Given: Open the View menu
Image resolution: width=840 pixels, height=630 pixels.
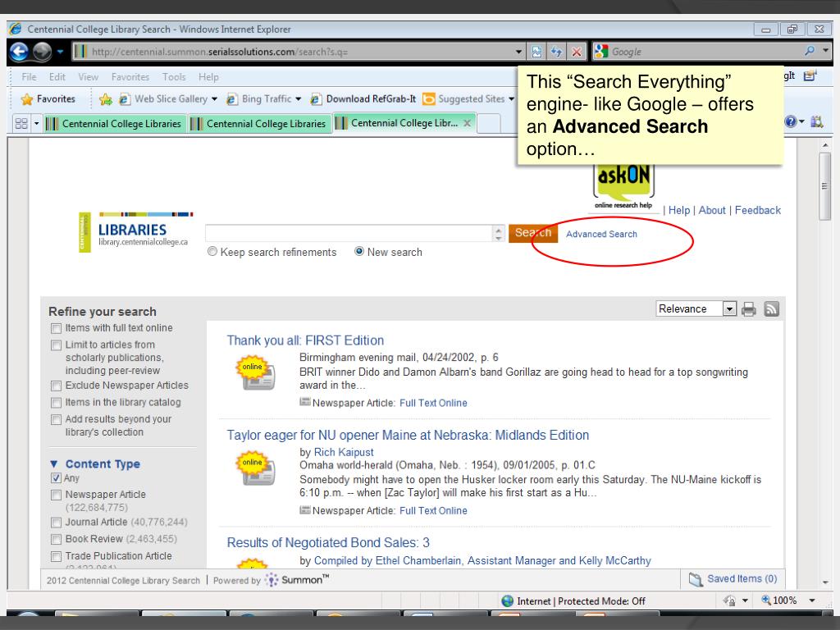Looking at the screenshot, I should (89, 77).
